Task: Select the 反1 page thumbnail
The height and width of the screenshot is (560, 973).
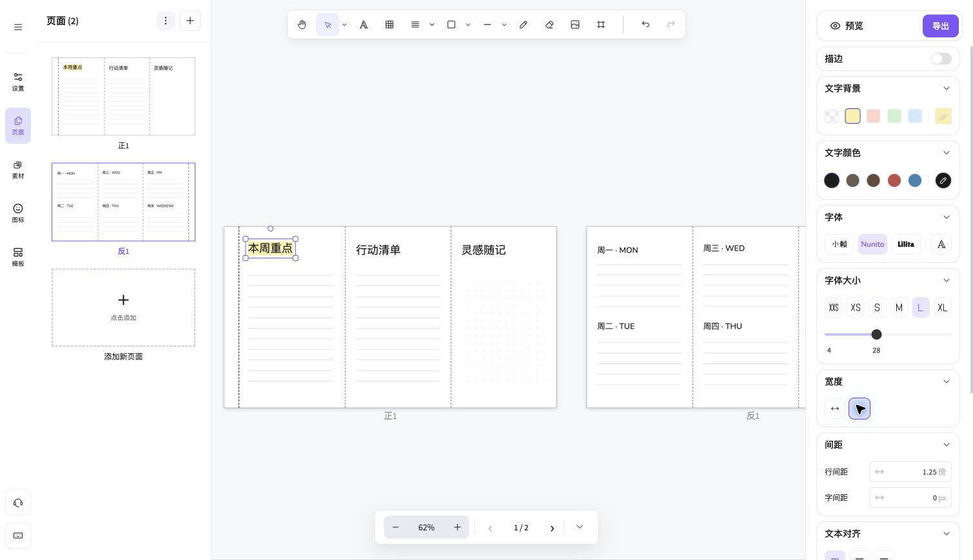Action: (123, 202)
